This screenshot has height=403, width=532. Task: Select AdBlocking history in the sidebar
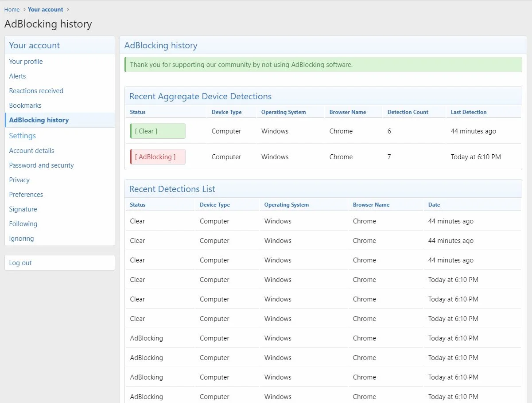39,120
